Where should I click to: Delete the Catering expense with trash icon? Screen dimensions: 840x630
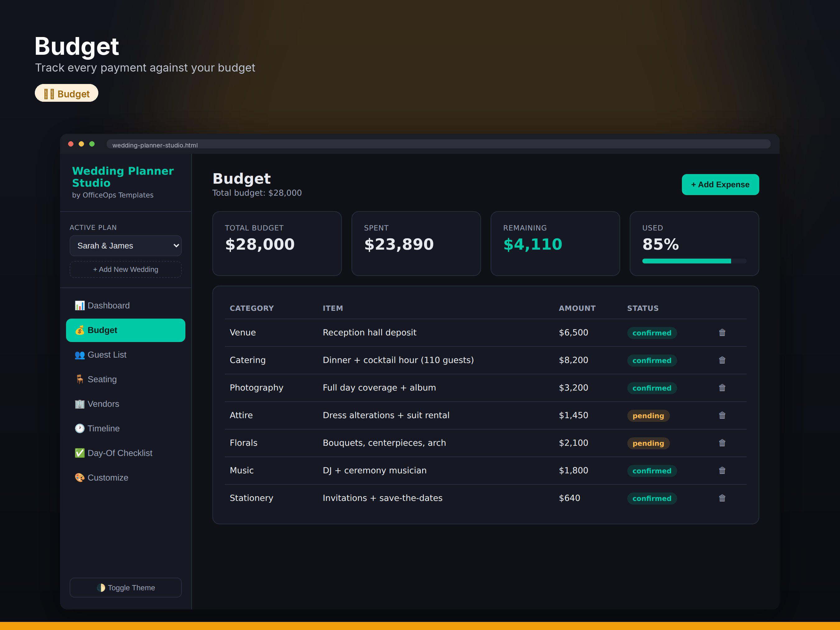[722, 360]
